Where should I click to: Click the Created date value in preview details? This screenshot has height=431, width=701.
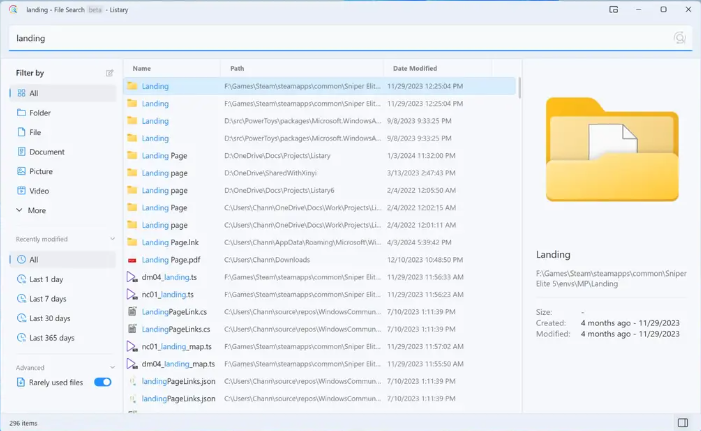point(630,323)
